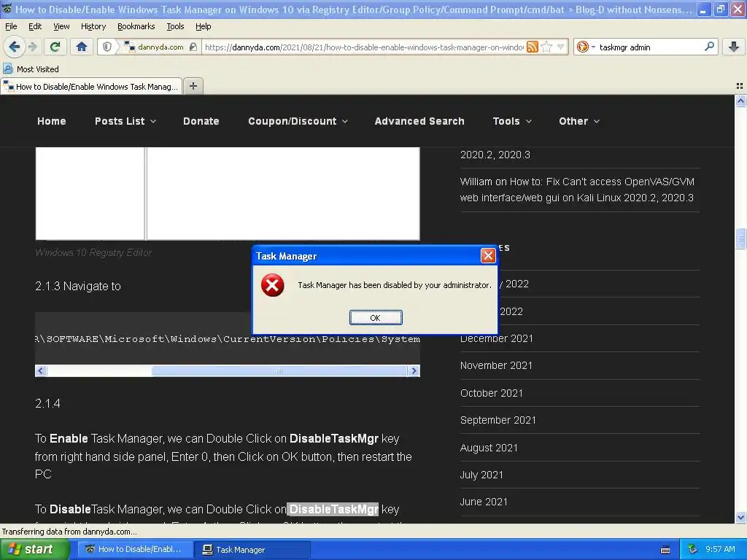Reload the page with the refresh icon
Image resolution: width=747 pixels, height=560 pixels.
55,47
